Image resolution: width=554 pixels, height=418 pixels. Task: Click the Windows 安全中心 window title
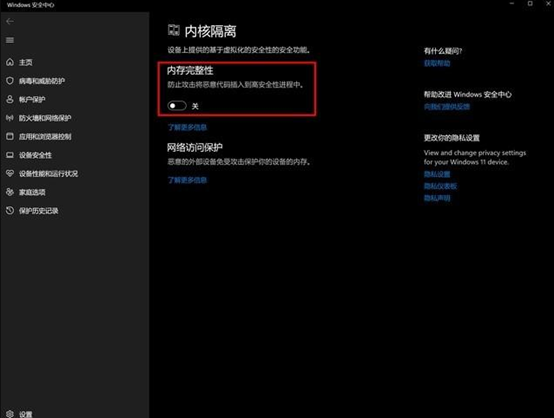click(x=30, y=5)
